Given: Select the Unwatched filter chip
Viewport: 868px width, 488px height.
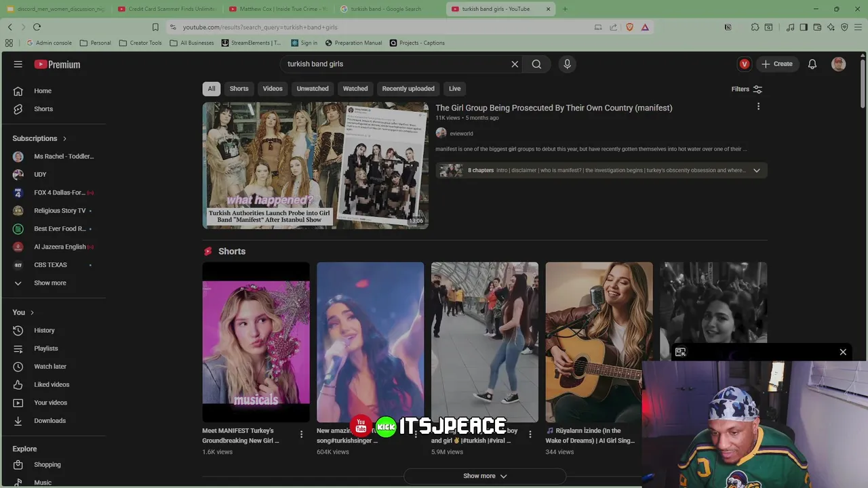Looking at the screenshot, I should (x=313, y=89).
